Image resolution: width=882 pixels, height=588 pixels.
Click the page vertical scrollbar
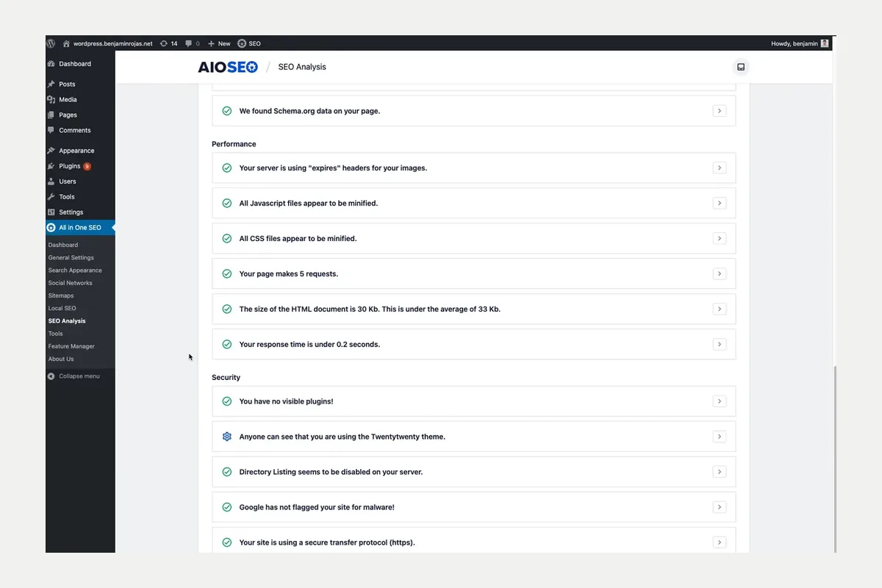tap(834, 459)
